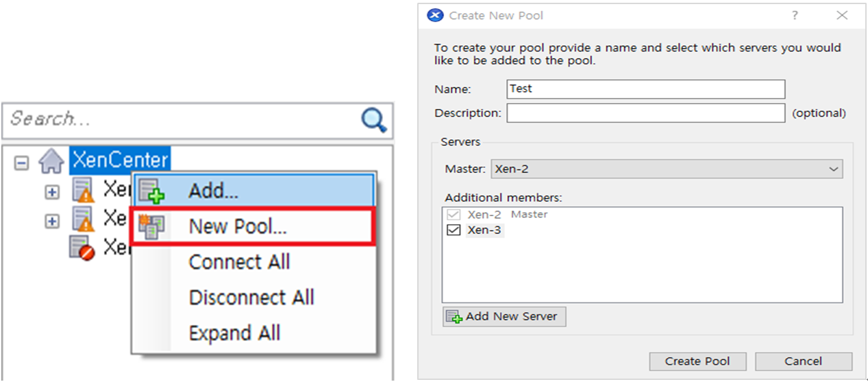Click the XenCenter home icon
This screenshot has width=868, height=382.
(x=51, y=162)
